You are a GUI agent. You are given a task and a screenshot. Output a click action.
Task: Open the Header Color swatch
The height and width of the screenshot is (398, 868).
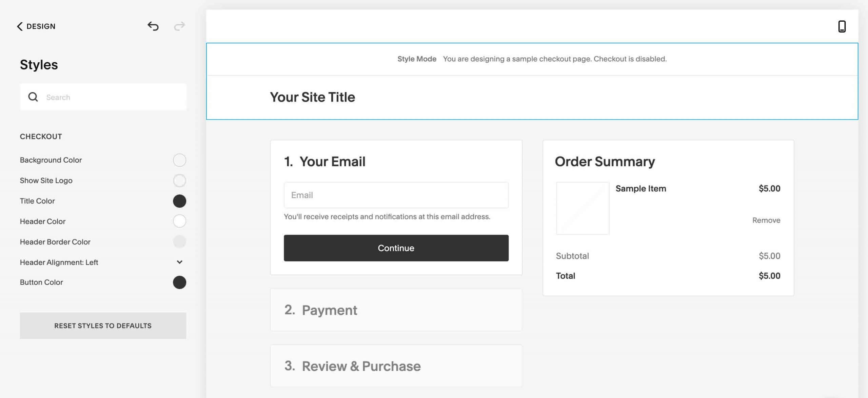coord(179,221)
